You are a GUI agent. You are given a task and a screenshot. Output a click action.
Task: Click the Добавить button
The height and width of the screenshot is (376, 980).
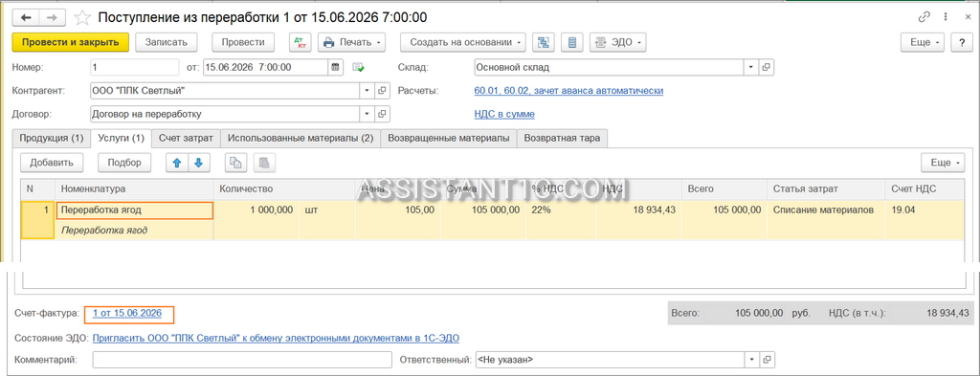(x=52, y=163)
